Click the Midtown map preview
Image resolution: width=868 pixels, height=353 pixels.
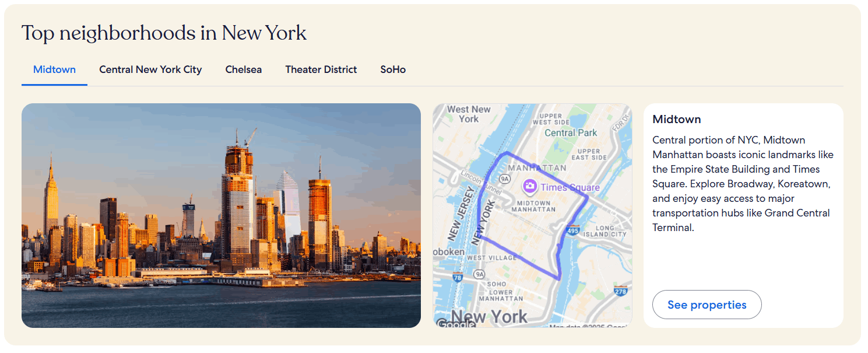(x=532, y=215)
